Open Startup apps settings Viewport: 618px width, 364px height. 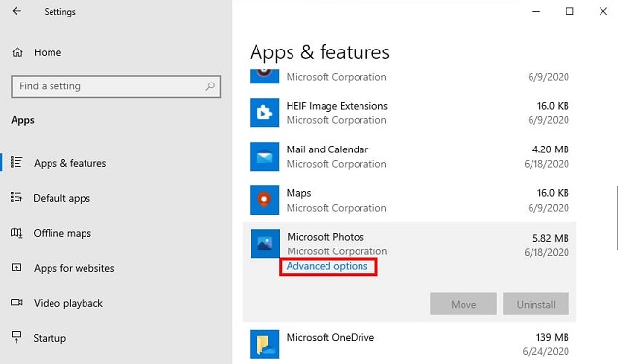(50, 338)
